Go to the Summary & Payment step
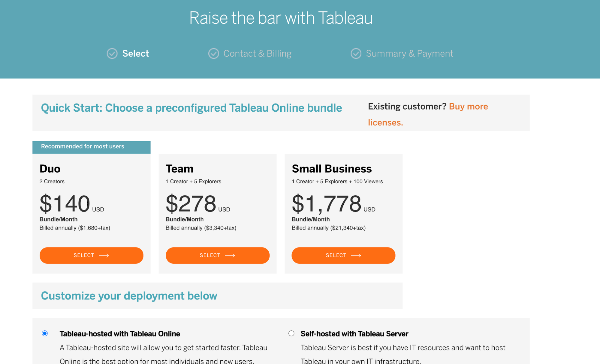The image size is (600, 364). pos(409,53)
